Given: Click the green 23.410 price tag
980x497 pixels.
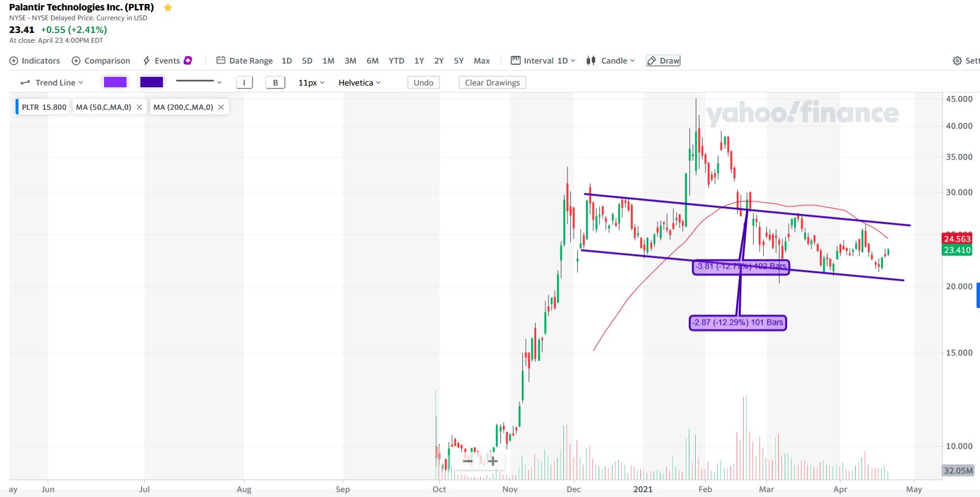Looking at the screenshot, I should [957, 250].
